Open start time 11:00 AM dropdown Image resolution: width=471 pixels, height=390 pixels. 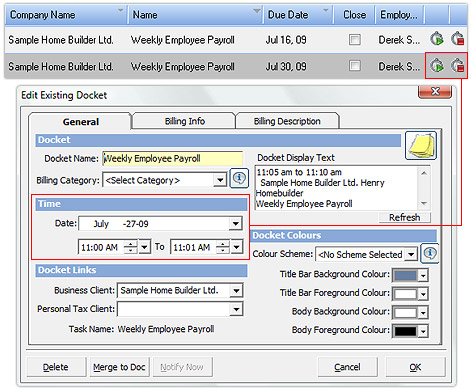[144, 247]
